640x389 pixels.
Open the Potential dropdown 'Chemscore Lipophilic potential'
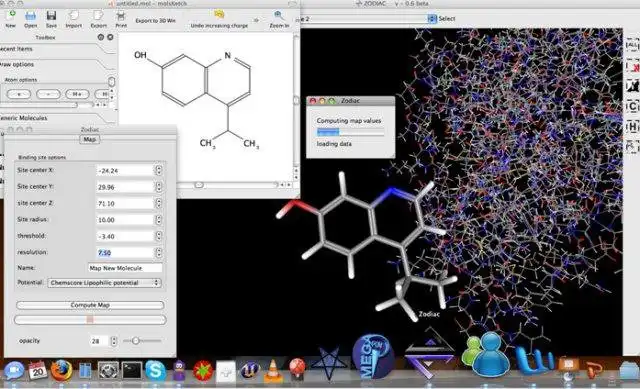pyautogui.click(x=104, y=282)
